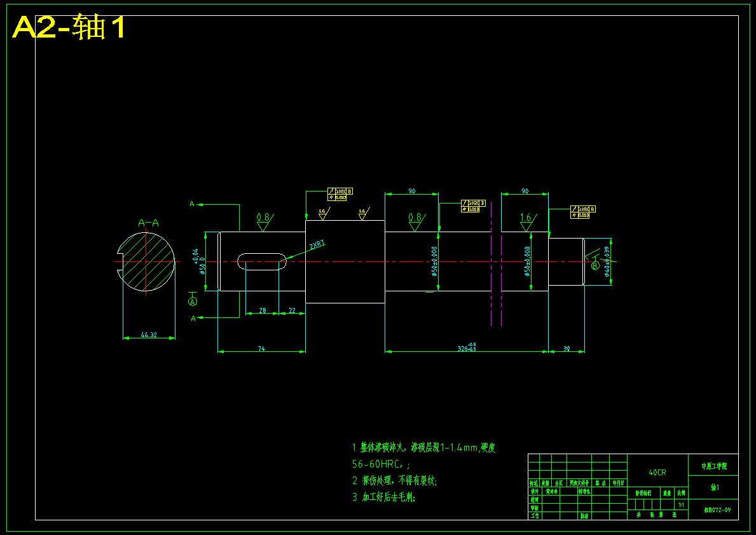
Task: Click the 签名 header cell
Action: (600, 483)
